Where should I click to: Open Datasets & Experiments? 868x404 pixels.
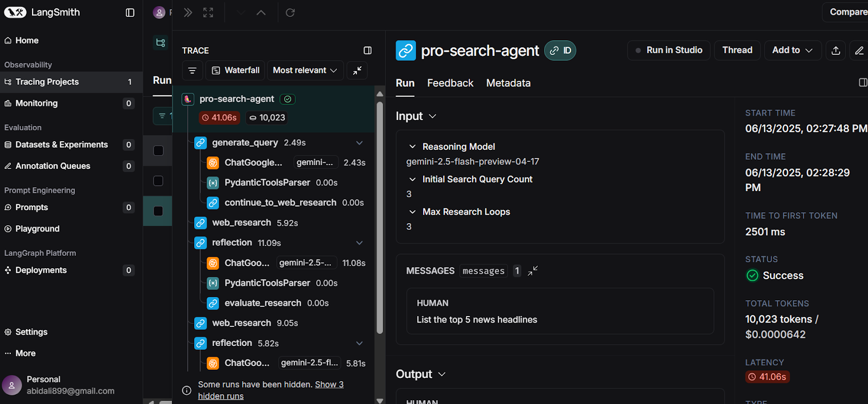71,144
